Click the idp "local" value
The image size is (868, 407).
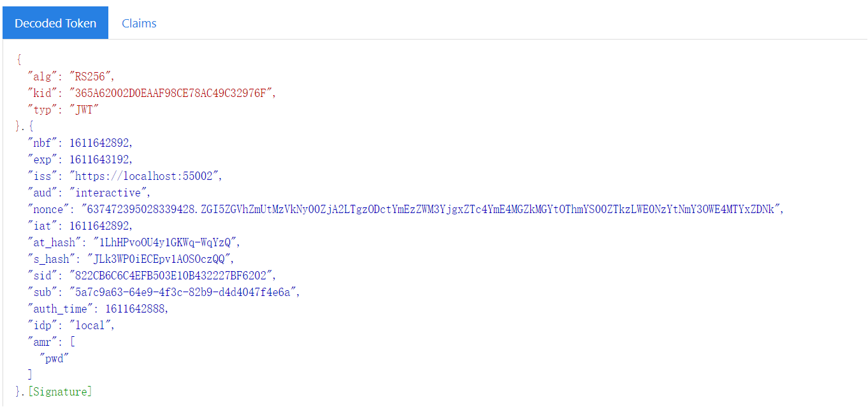91,325
